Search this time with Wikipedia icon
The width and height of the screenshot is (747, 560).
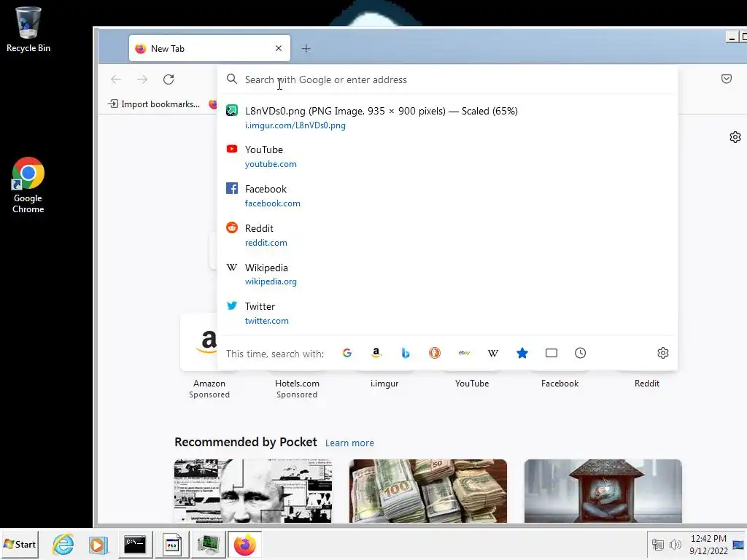pyautogui.click(x=493, y=353)
